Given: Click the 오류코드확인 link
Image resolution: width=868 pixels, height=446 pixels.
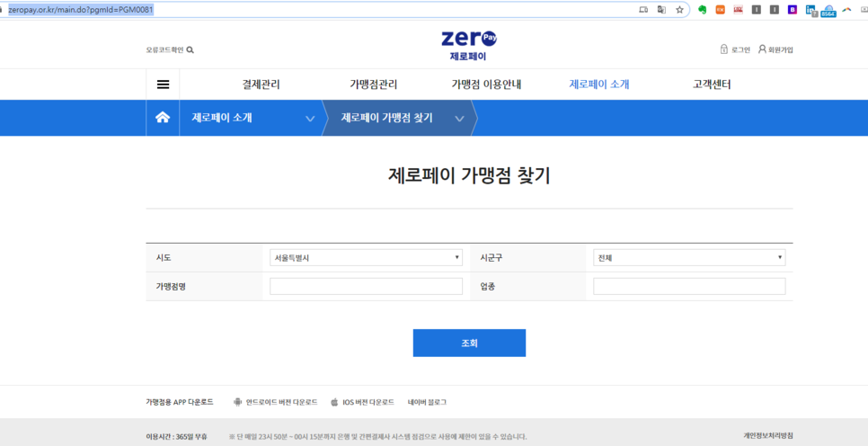Looking at the screenshot, I should tap(165, 49).
